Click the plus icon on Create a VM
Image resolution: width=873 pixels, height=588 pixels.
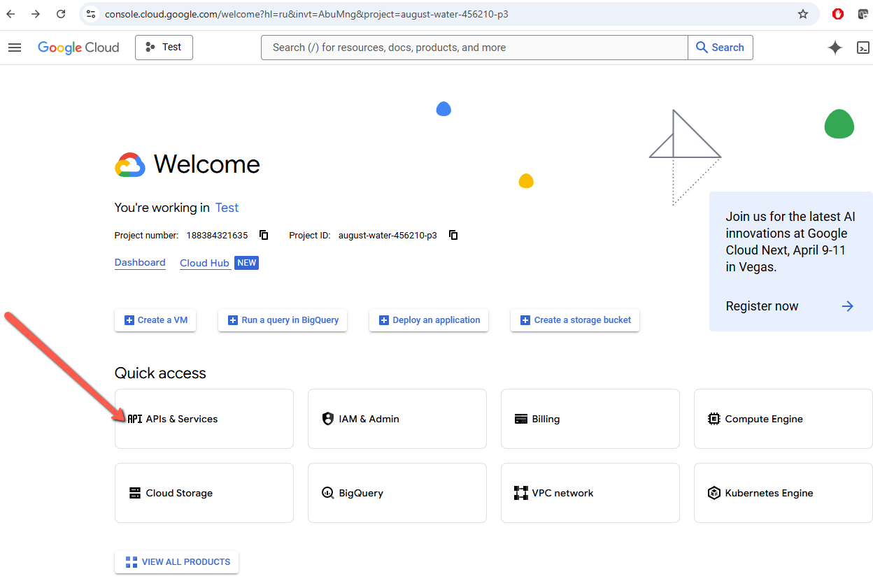pyautogui.click(x=129, y=320)
